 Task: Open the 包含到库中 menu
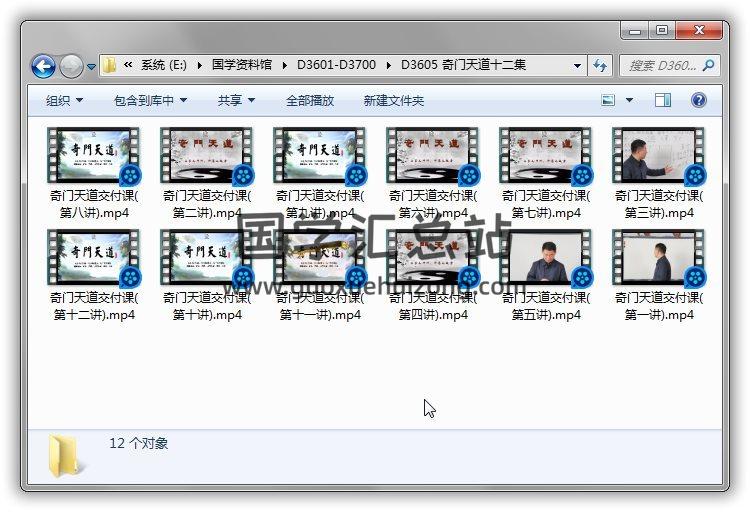(150, 100)
